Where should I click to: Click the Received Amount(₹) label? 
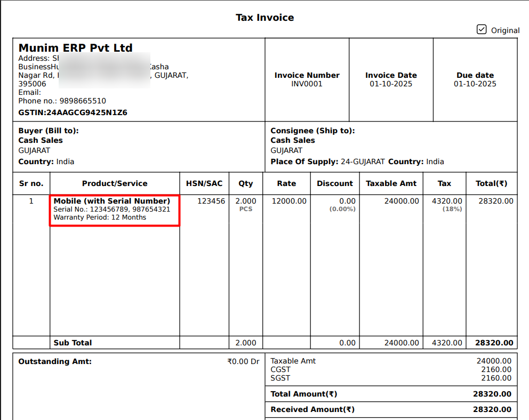(x=312, y=409)
